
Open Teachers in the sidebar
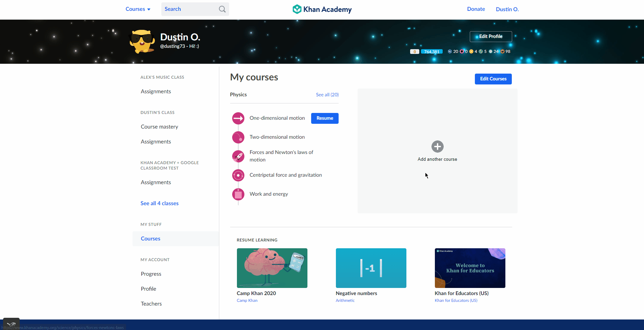pos(151,304)
